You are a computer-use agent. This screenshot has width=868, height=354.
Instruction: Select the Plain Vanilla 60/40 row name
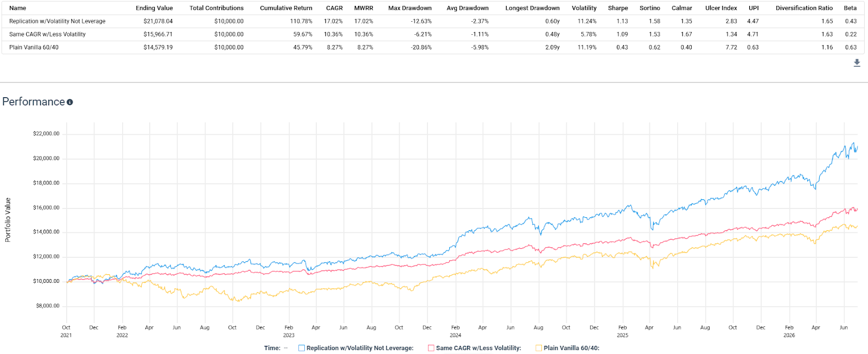pyautogui.click(x=34, y=47)
